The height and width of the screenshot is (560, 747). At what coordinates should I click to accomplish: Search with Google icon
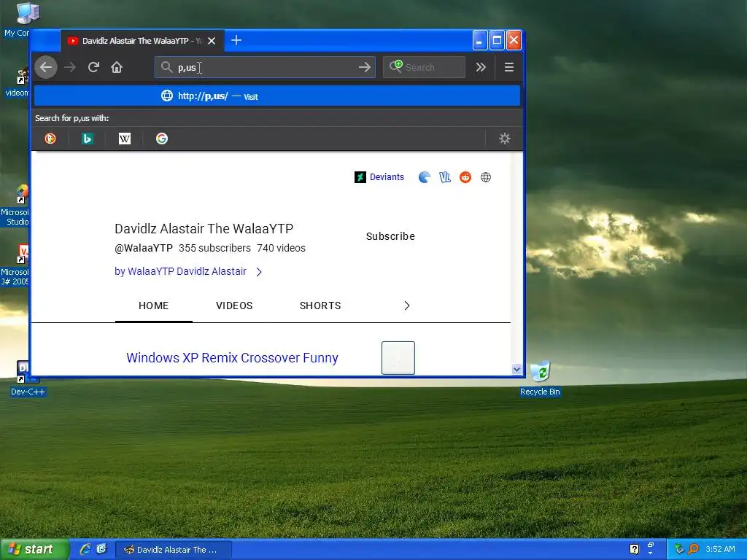coord(162,139)
